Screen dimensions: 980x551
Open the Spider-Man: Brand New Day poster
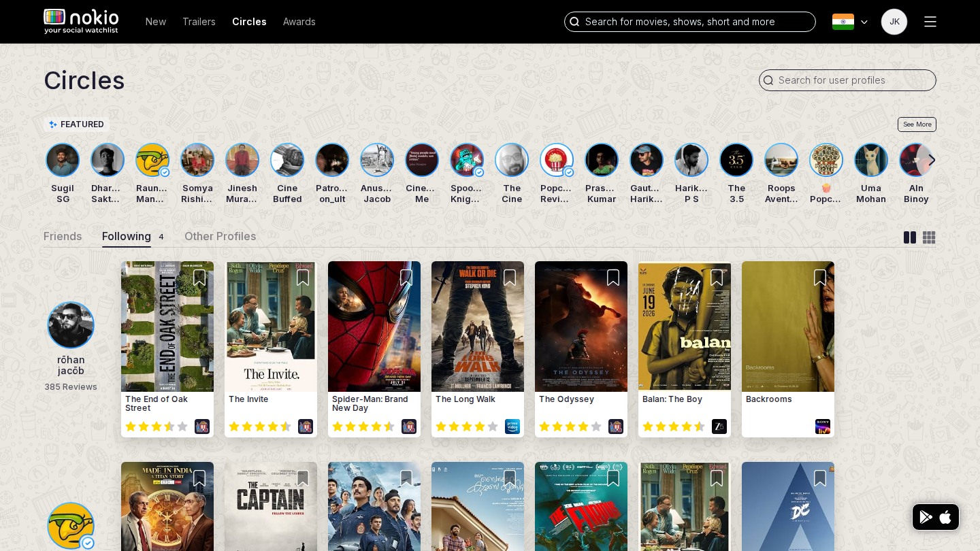(x=374, y=327)
